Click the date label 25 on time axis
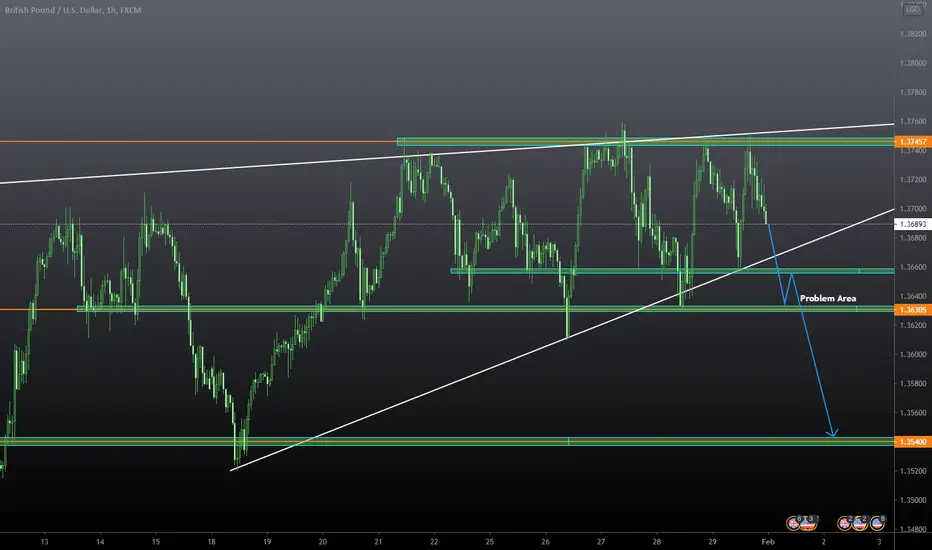 coord(490,542)
